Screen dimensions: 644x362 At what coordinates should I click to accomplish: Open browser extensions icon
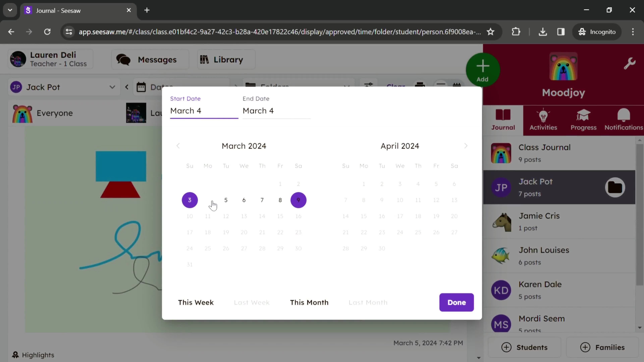(x=516, y=32)
